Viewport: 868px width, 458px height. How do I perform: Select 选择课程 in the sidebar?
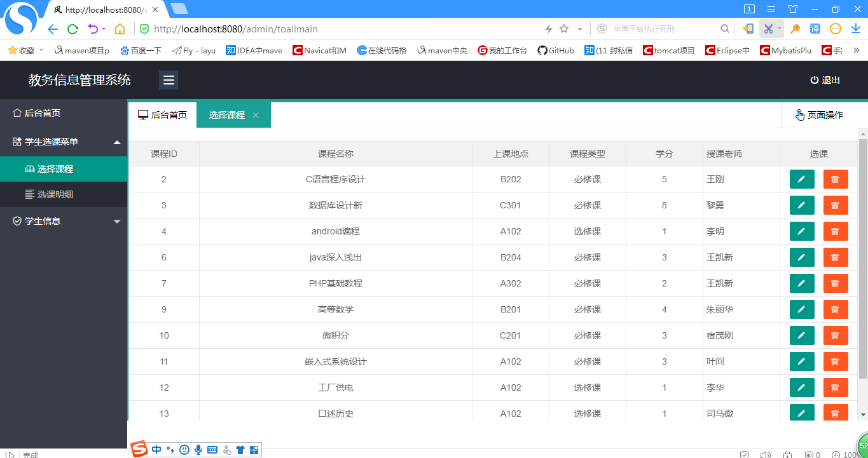(x=64, y=169)
